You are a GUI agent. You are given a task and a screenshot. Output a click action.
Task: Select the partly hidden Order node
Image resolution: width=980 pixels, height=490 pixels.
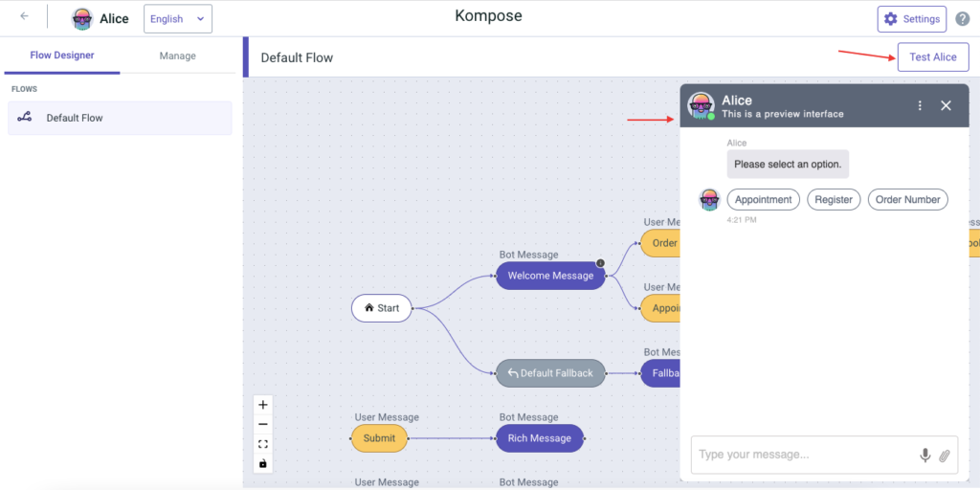click(660, 243)
